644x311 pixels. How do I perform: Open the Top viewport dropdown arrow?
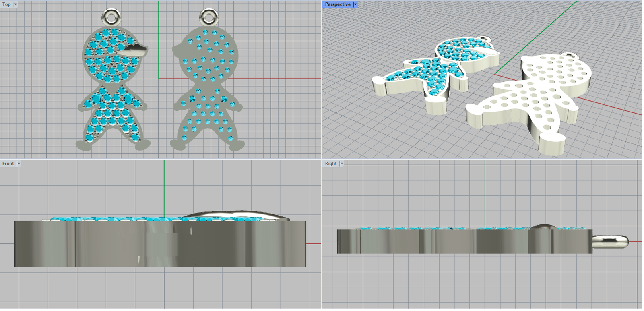(16, 4)
